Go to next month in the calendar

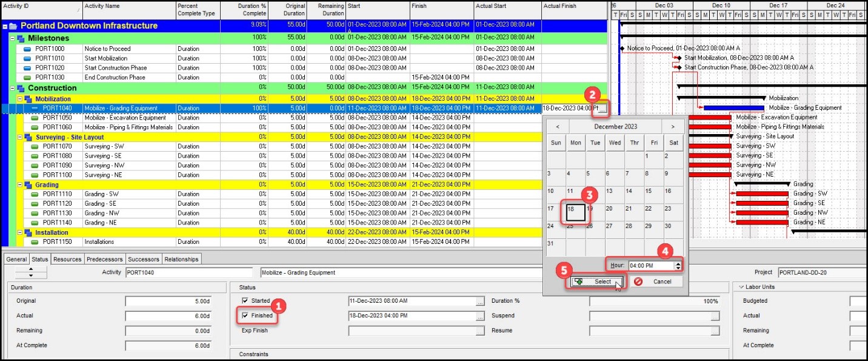672,127
